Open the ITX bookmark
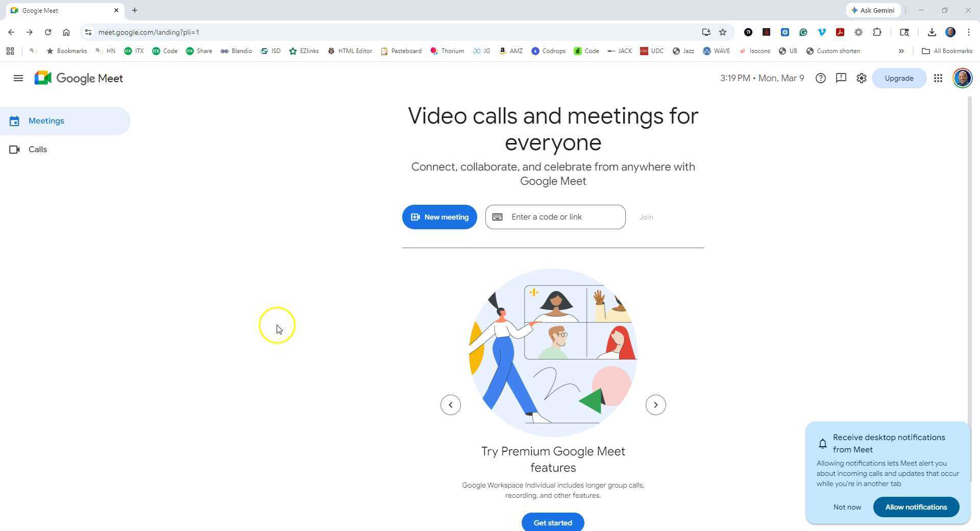The image size is (980, 531). tap(134, 51)
